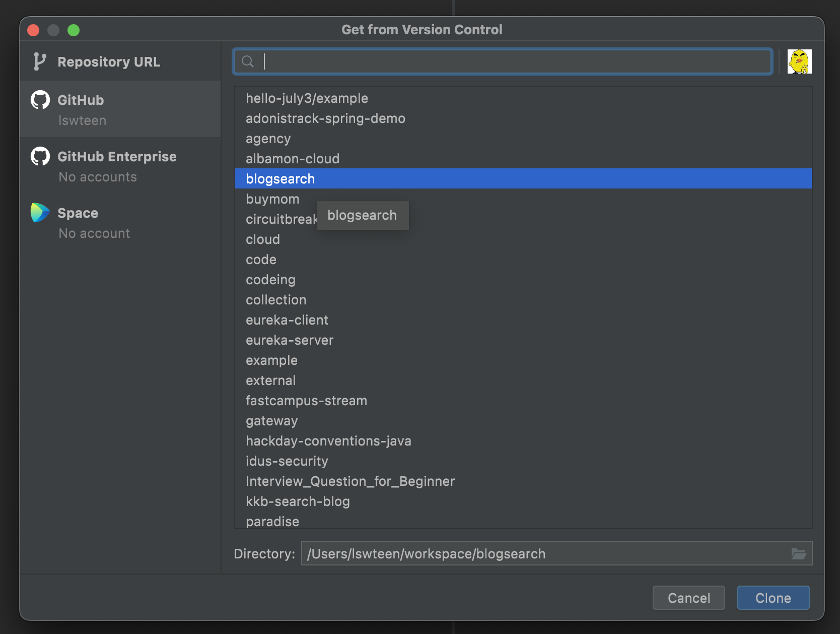Viewport: 840px width, 634px height.
Task: Select the cloud repository
Action: pos(523,239)
